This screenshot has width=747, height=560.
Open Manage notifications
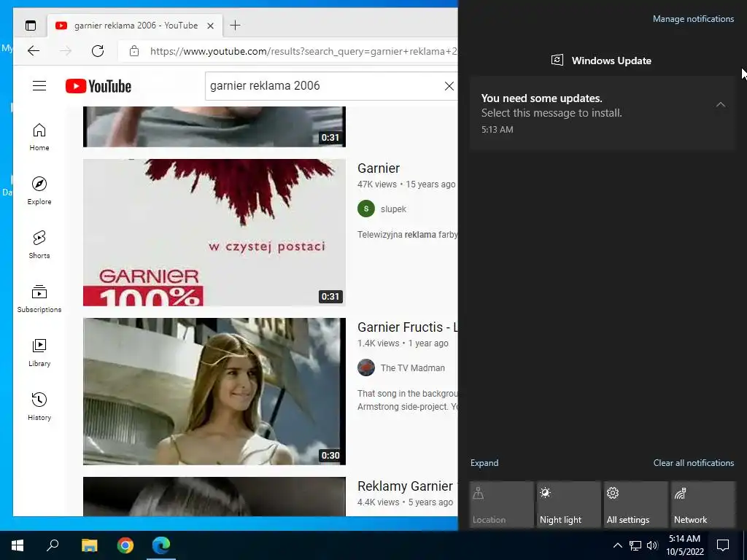coord(693,19)
